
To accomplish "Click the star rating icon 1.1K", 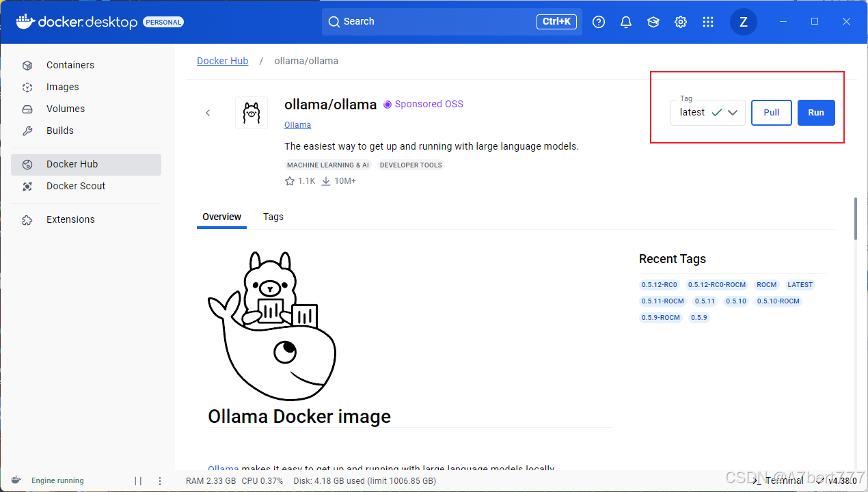I will pos(289,181).
